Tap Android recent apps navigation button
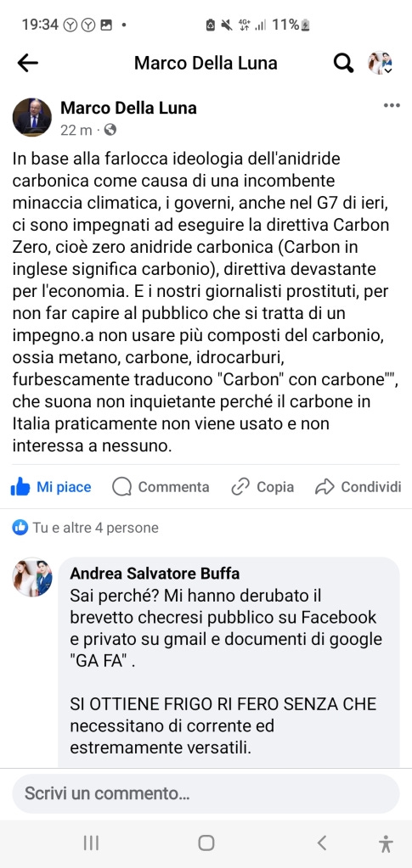The height and width of the screenshot is (868, 412). [x=91, y=843]
